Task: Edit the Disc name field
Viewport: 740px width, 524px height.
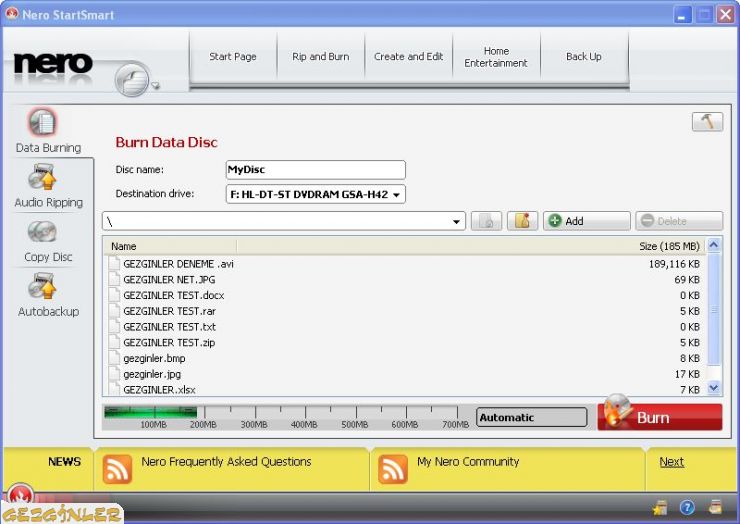Action: coord(315,170)
